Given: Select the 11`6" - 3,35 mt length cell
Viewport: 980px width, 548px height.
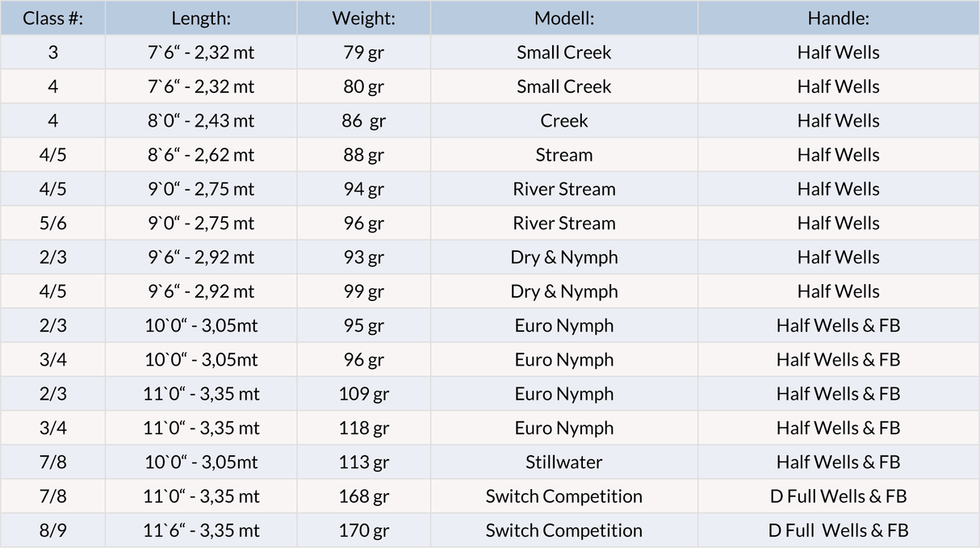Looking at the screenshot, I should point(201,530).
